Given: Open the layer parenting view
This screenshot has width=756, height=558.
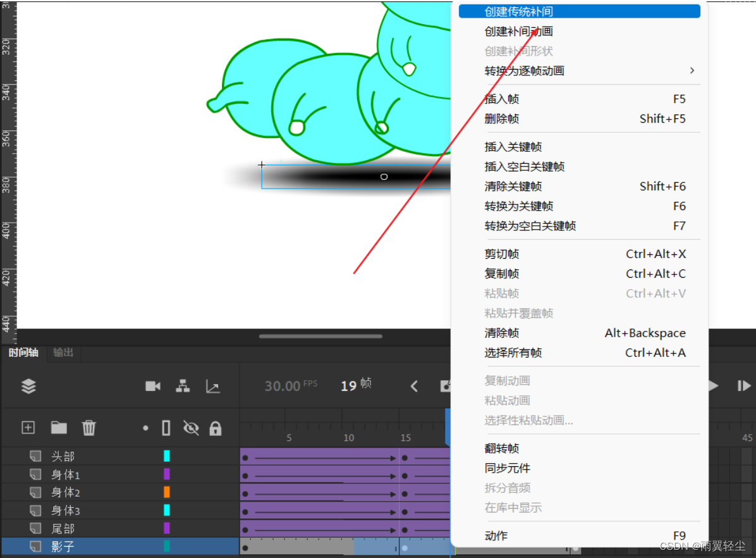Looking at the screenshot, I should (x=183, y=386).
